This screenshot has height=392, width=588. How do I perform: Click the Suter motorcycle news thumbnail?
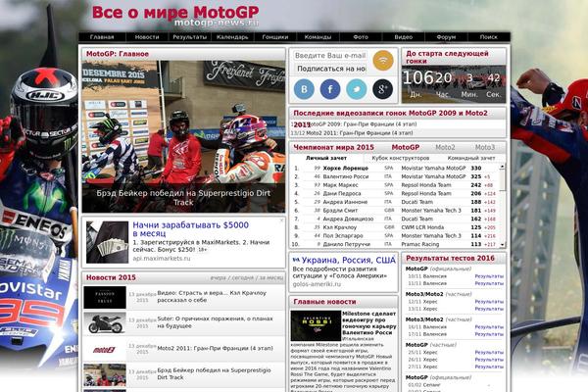coord(105,323)
